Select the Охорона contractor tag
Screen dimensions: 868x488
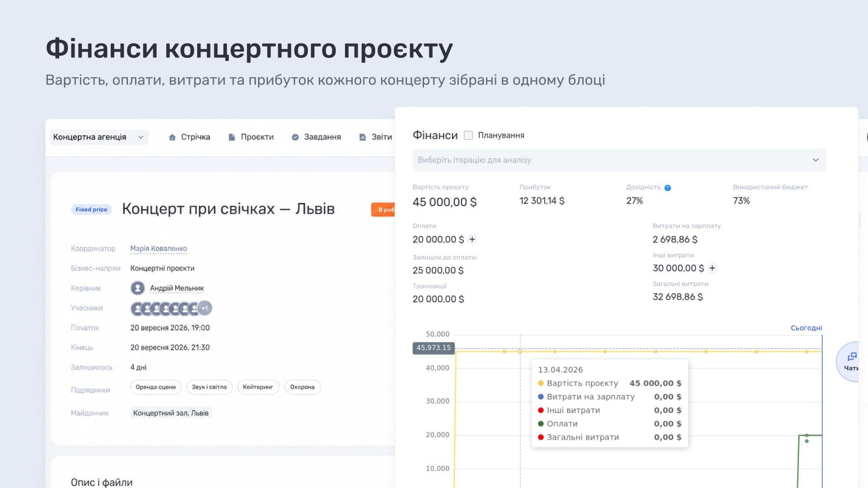(302, 387)
